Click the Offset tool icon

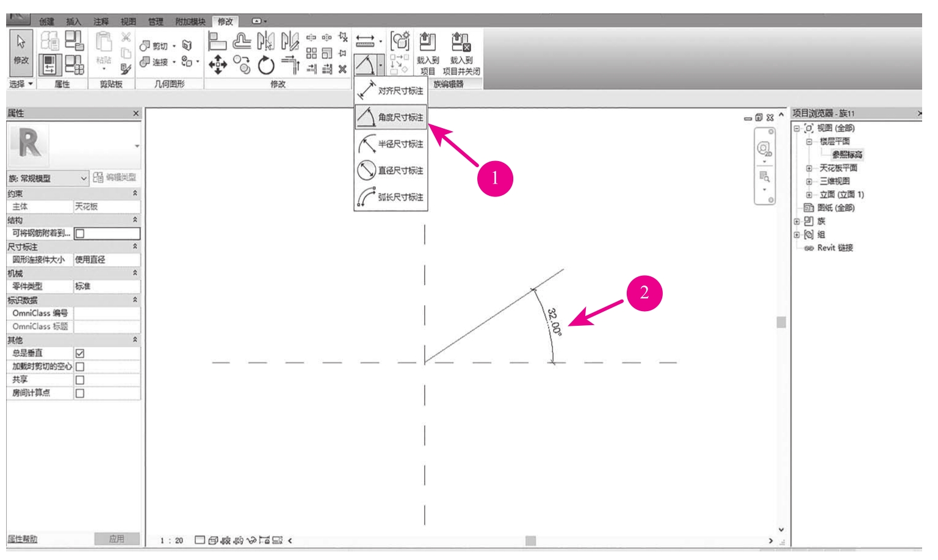[242, 41]
